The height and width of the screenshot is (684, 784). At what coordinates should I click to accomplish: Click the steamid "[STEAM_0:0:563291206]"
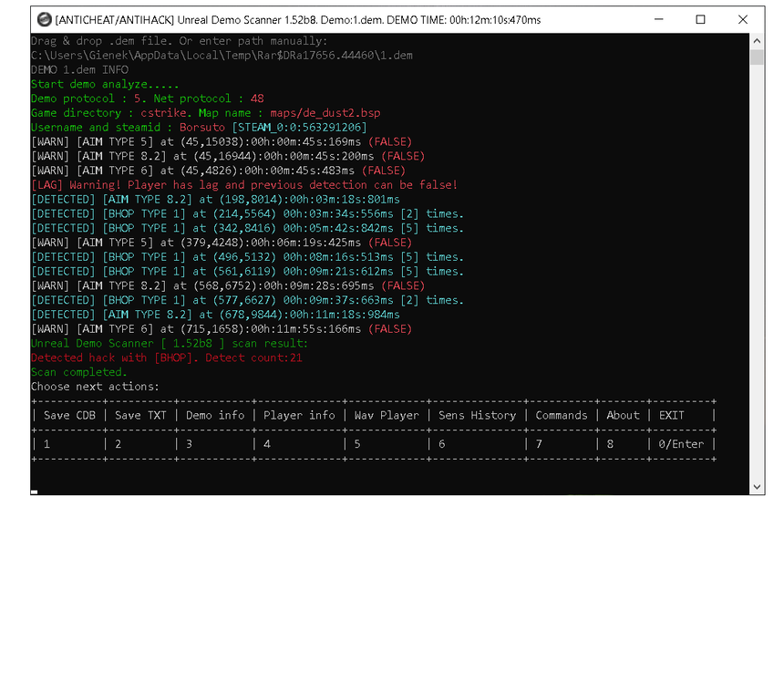pyautogui.click(x=299, y=128)
